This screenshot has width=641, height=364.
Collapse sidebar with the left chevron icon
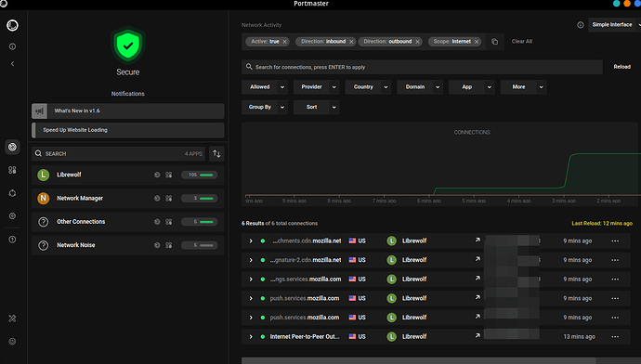(12, 64)
